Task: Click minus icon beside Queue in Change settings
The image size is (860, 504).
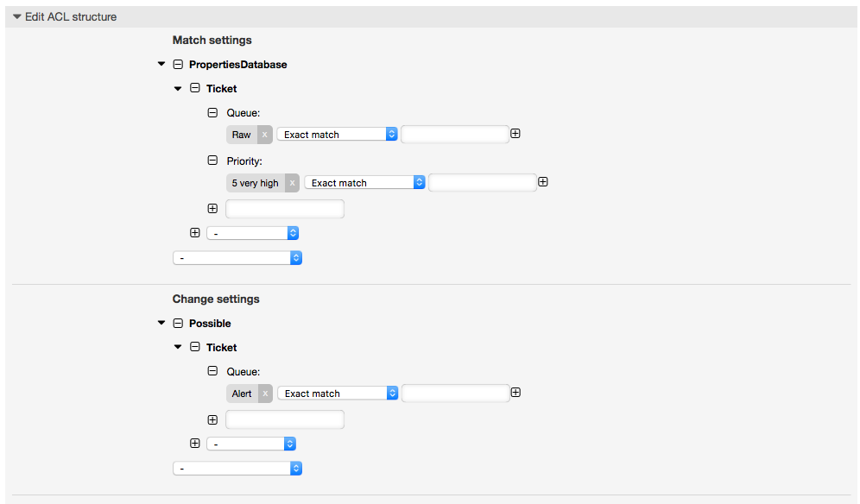Action: (212, 371)
